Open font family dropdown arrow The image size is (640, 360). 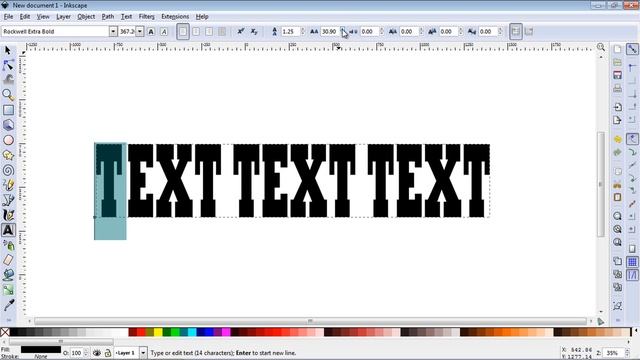pos(113,31)
